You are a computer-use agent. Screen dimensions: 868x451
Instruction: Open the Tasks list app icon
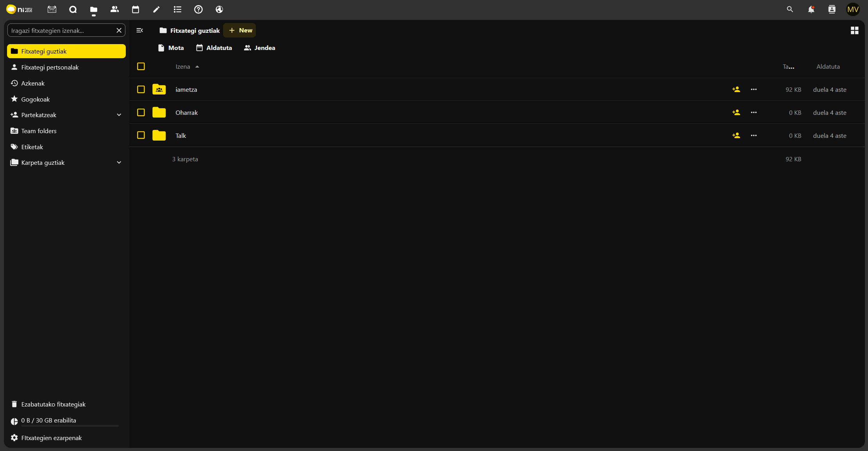(x=177, y=9)
